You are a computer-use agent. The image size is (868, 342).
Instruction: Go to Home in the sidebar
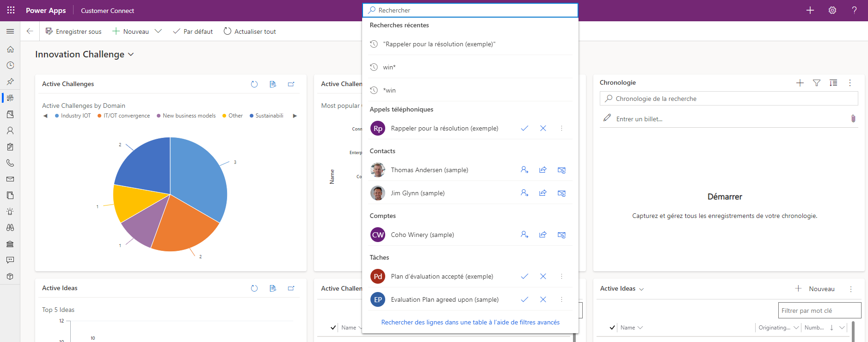(x=10, y=49)
